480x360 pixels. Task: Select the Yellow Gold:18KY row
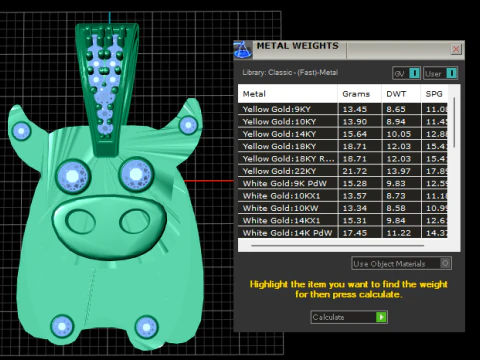point(343,146)
